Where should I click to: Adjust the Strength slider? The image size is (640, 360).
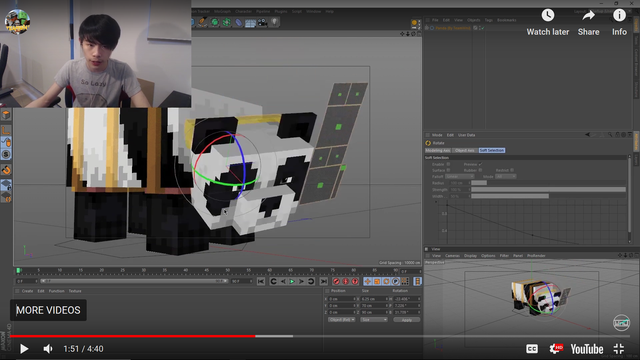click(549, 189)
